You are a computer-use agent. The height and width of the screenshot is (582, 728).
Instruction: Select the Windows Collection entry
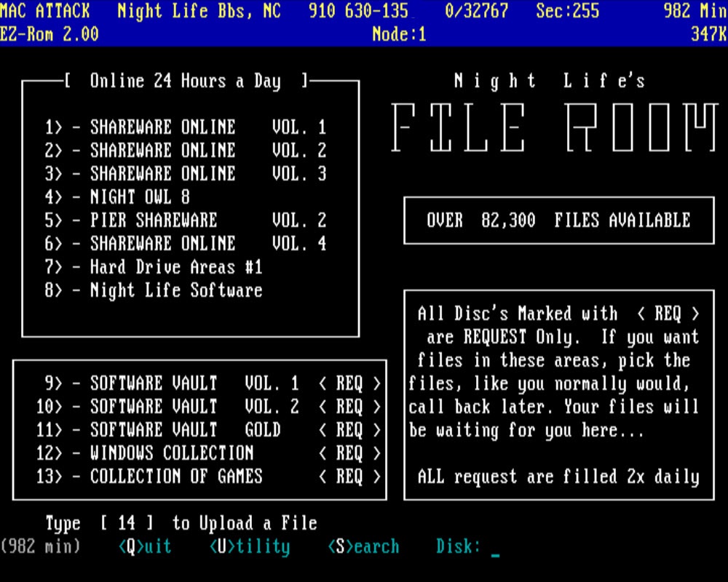pyautogui.click(x=171, y=453)
